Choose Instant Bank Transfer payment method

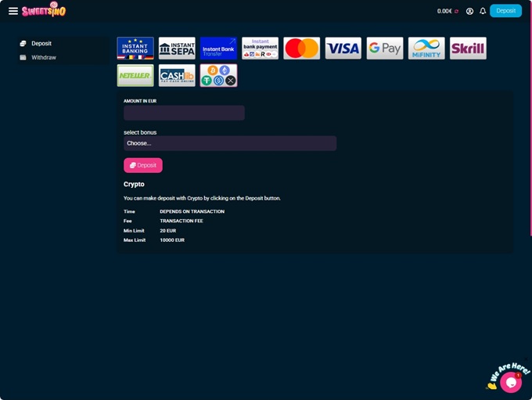pyautogui.click(x=218, y=49)
